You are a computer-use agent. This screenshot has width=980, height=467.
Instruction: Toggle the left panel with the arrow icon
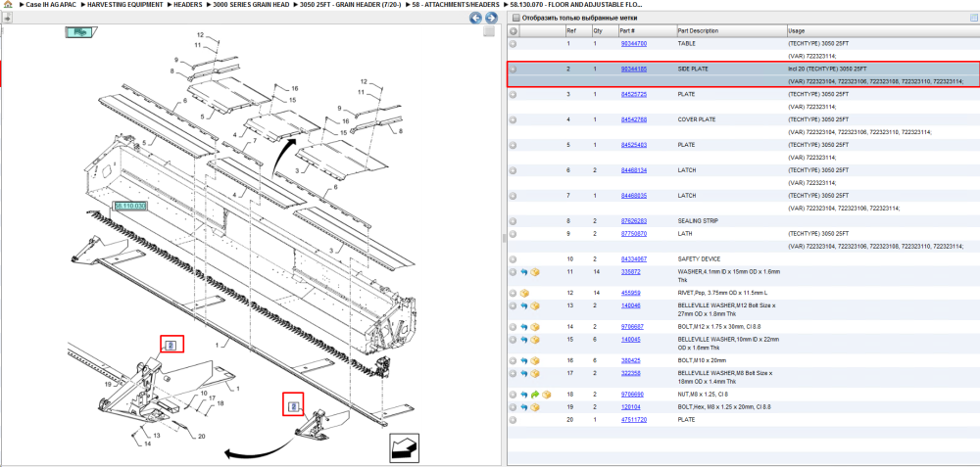click(x=8, y=18)
